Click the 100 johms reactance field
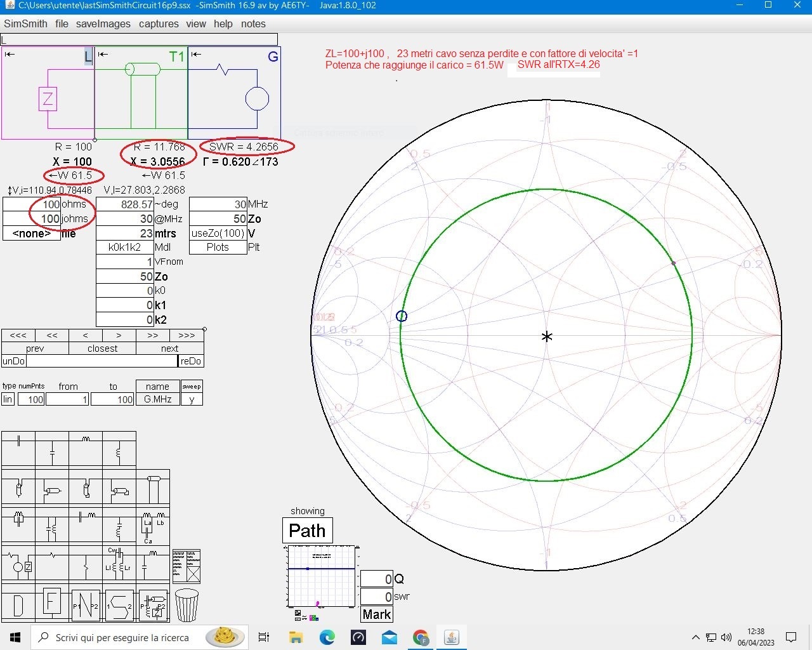The width and height of the screenshot is (812, 650). 32,218
